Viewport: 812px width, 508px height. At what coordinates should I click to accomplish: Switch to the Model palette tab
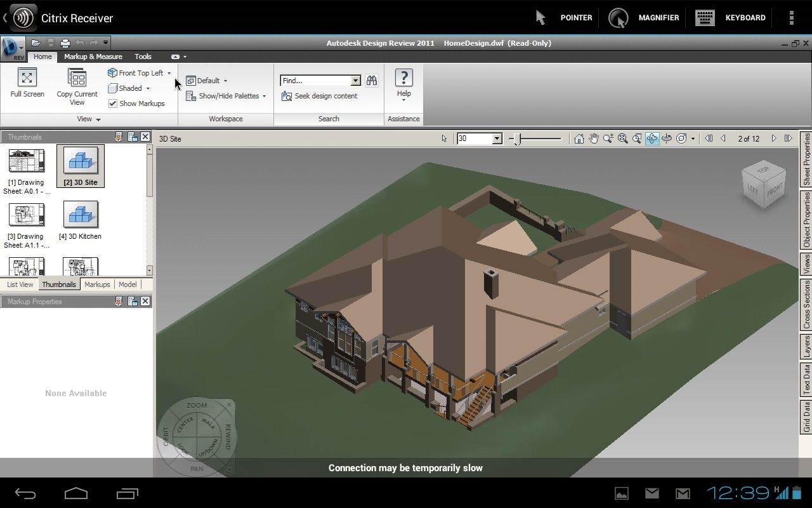click(x=128, y=284)
